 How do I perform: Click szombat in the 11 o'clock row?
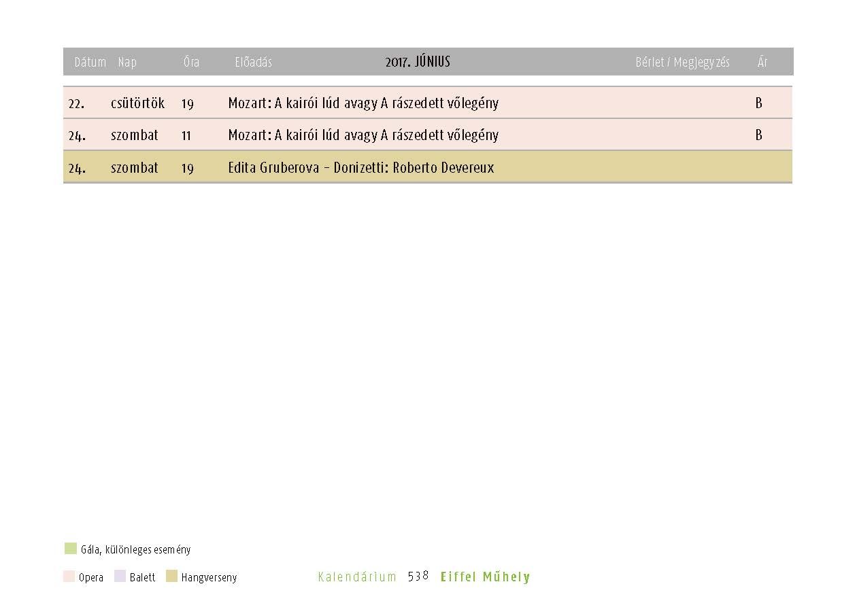tap(135, 135)
